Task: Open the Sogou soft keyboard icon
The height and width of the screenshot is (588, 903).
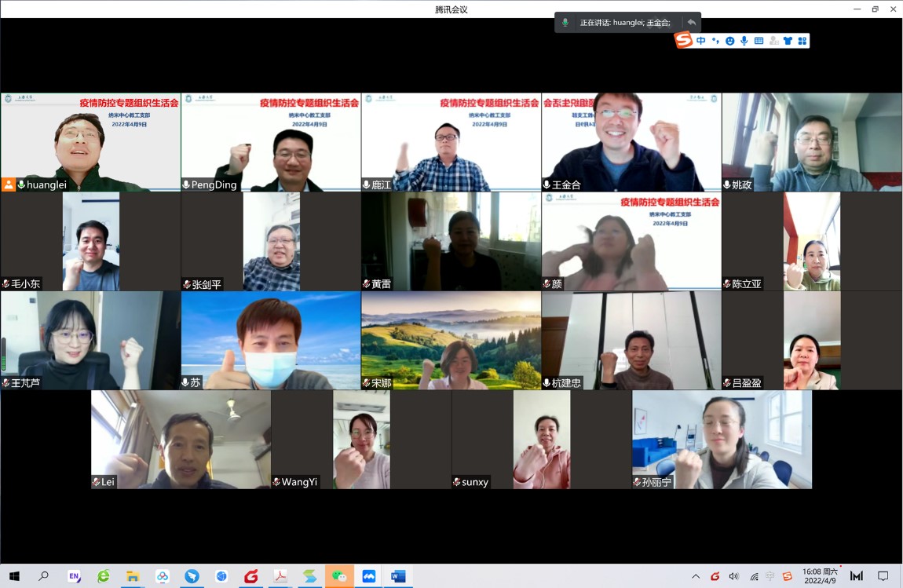Action: pos(759,41)
